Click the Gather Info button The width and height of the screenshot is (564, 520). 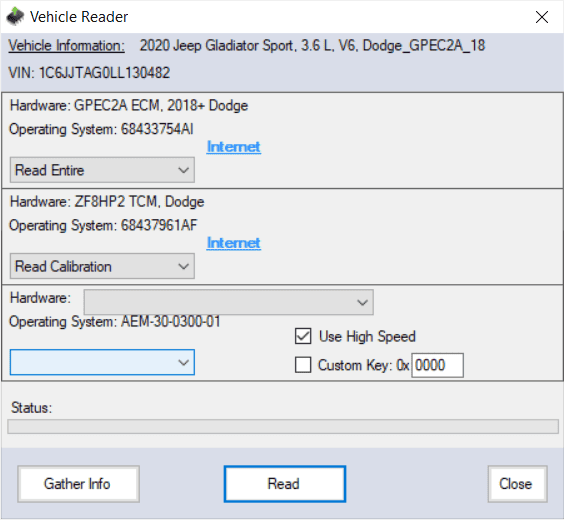coord(78,484)
